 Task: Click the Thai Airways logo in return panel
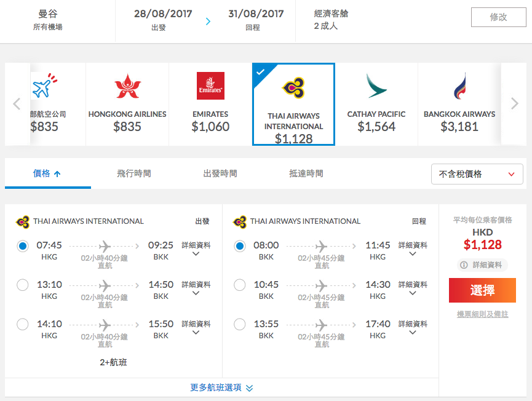pos(239,222)
